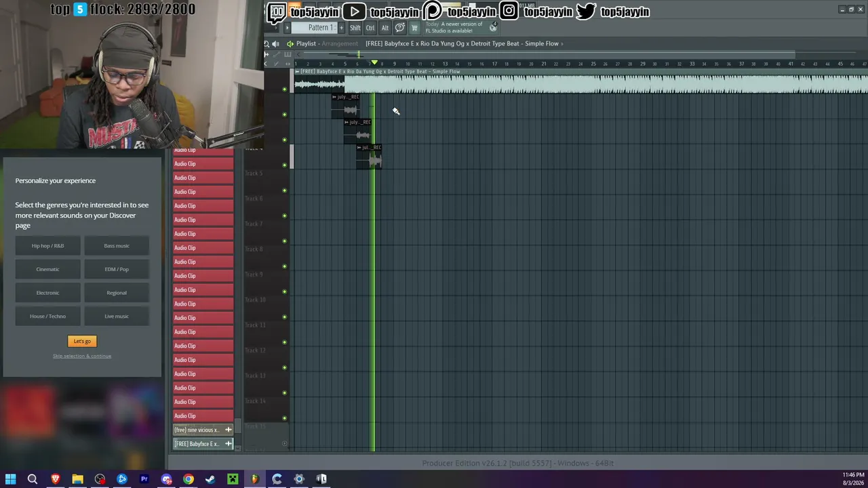Add channel routing for '(free) nine vicious' clip
Viewport: 868px width, 488px height.
click(229, 430)
